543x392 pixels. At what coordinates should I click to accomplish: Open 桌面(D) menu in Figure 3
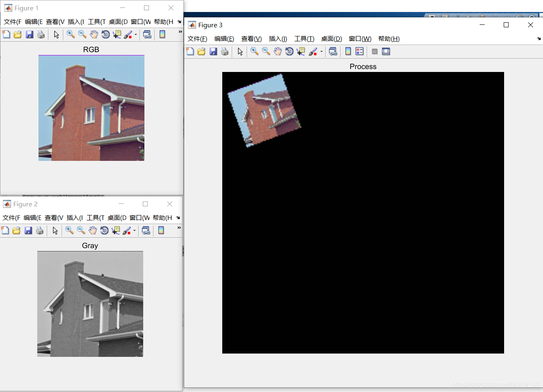click(x=332, y=39)
